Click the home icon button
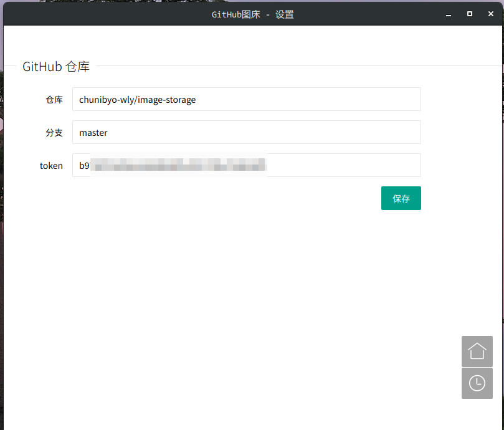 tap(477, 351)
